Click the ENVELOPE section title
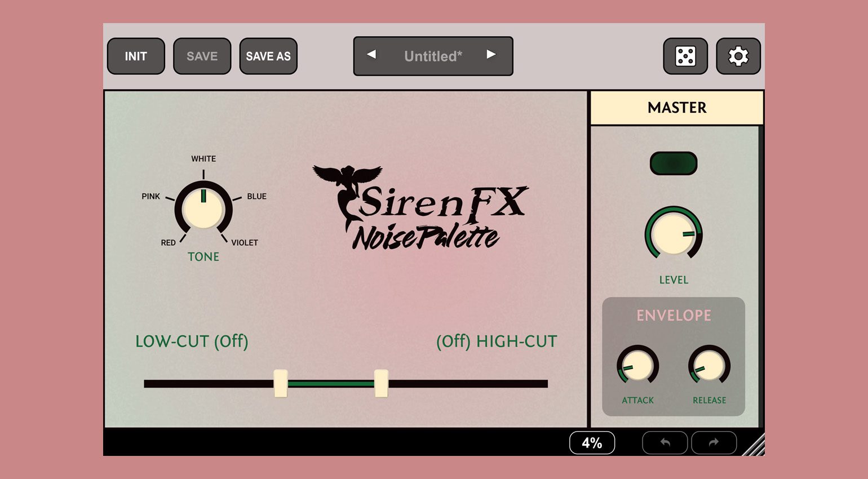Screen dimensions: 868x479 [x=674, y=316]
